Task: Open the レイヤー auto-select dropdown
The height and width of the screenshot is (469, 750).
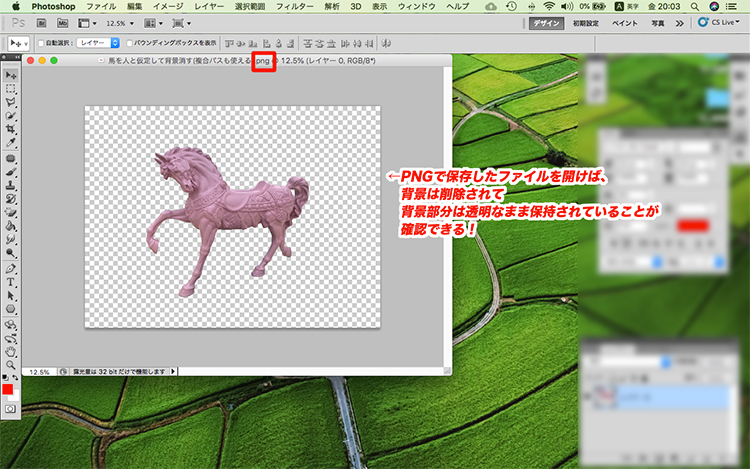Action: 98,43
